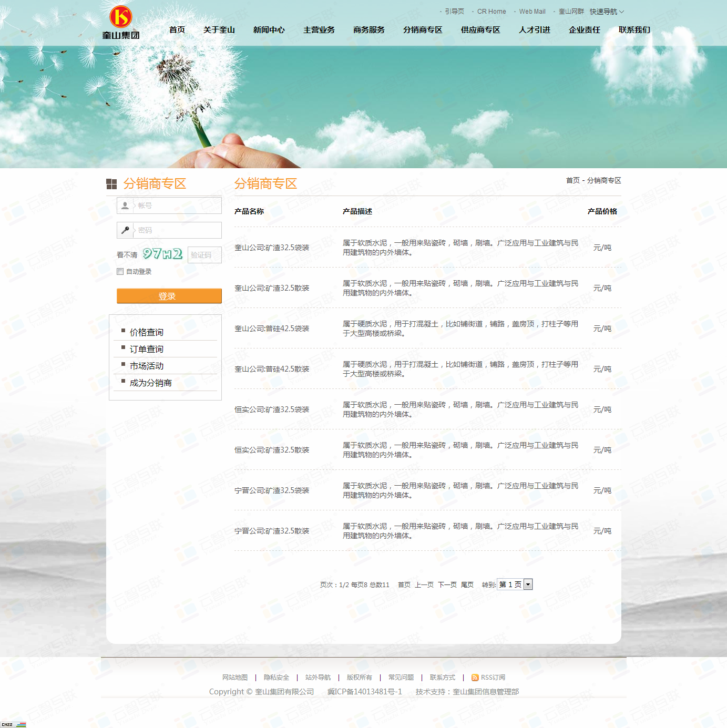This screenshot has width=727, height=728.
Task: Click 分销商专区 in breadcrumb
Action: 604,180
